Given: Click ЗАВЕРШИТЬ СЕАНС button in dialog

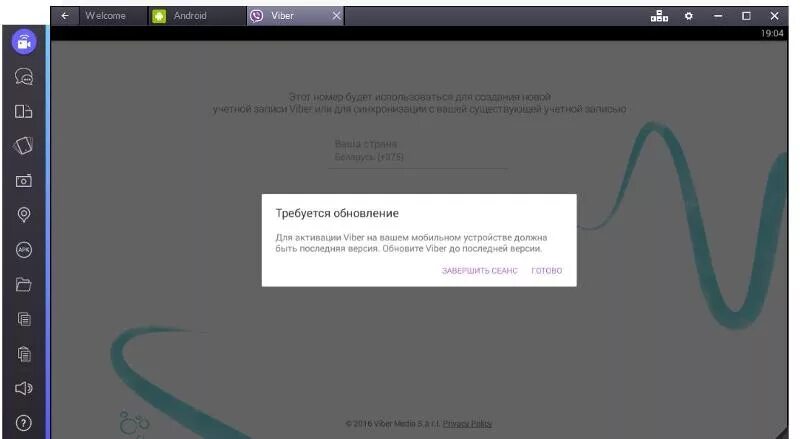Looking at the screenshot, I should (x=480, y=271).
